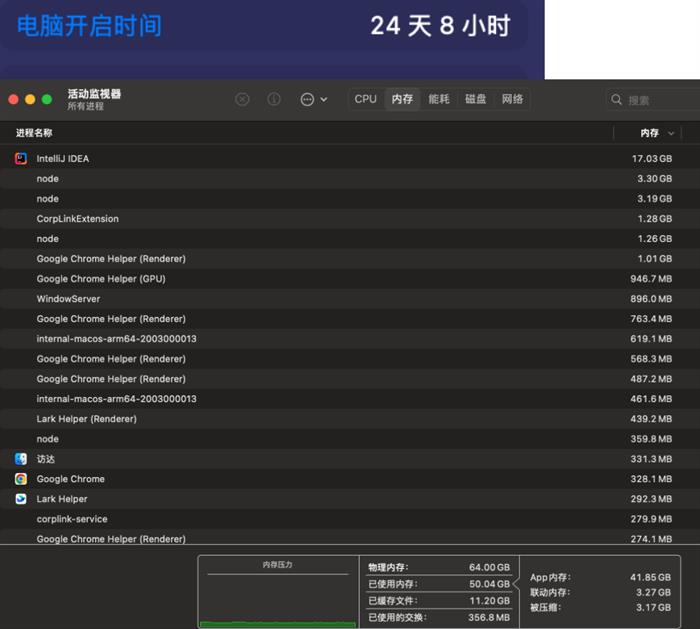Viewport: 700px width, 629px height.
Task: Select the node process using 3.30 GB
Action: click(350, 179)
